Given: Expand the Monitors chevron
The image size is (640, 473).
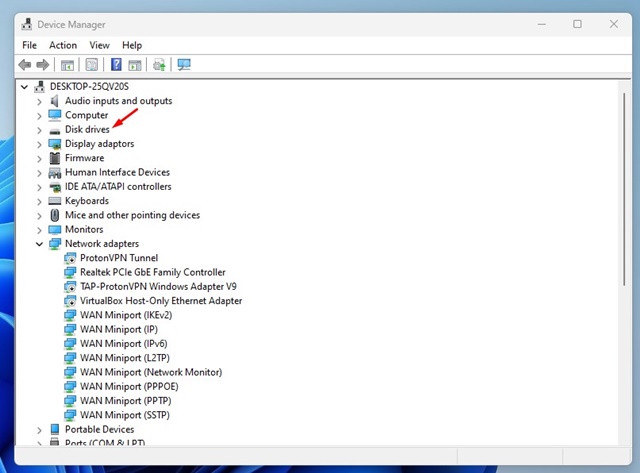Looking at the screenshot, I should 39,230.
